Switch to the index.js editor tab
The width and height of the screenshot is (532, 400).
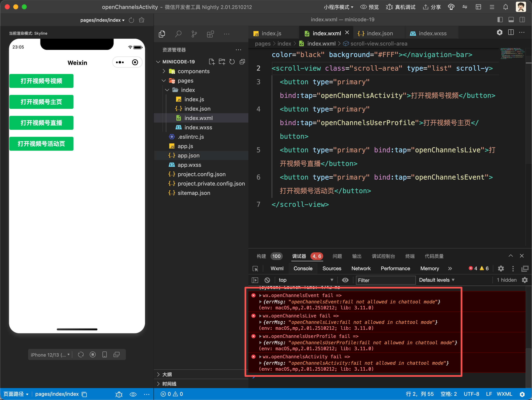click(x=271, y=33)
